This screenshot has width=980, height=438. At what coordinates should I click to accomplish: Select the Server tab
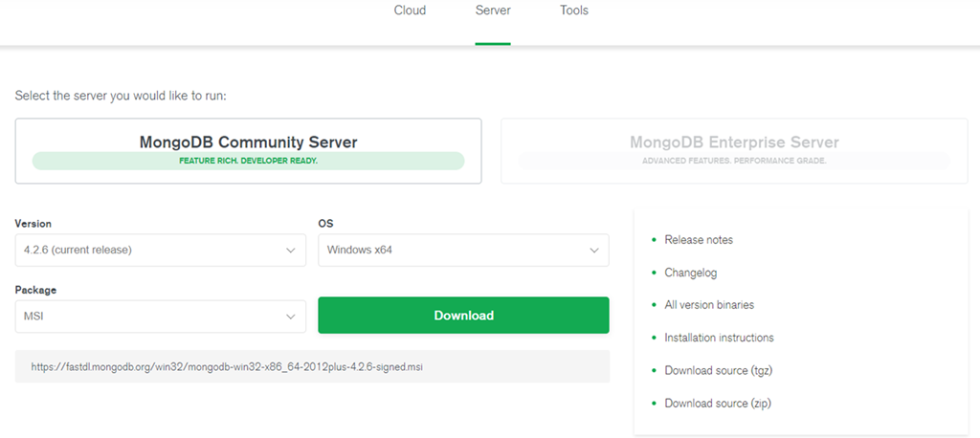tap(493, 11)
